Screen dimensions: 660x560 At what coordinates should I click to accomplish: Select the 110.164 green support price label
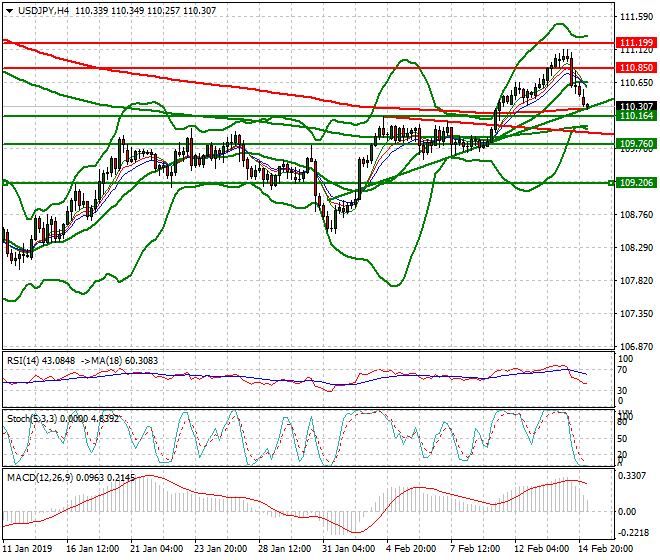(636, 116)
